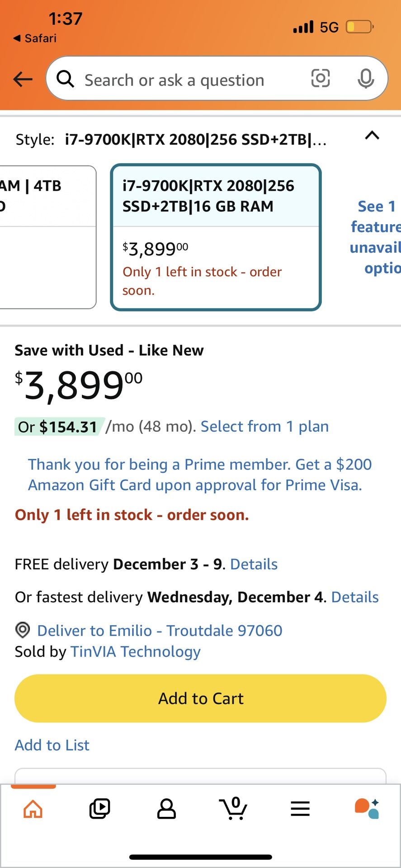401x868 pixels.
Task: Tap the location pin icon
Action: (x=23, y=630)
